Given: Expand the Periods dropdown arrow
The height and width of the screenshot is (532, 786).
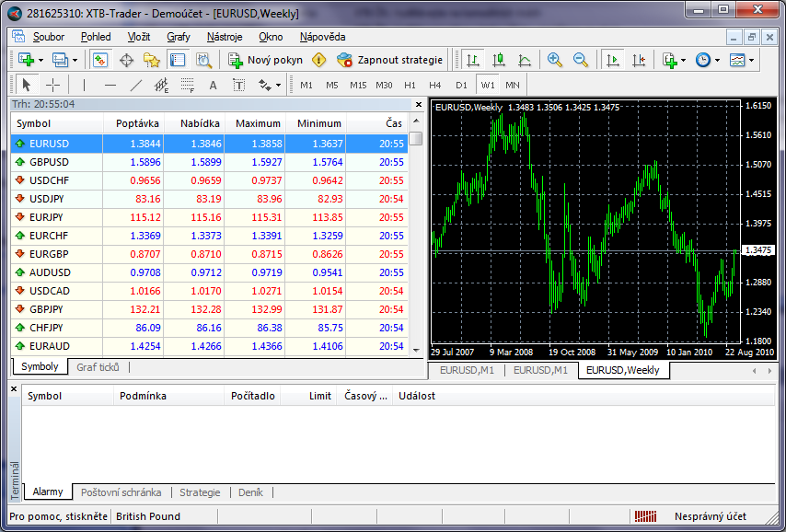Looking at the screenshot, I should tap(717, 61).
